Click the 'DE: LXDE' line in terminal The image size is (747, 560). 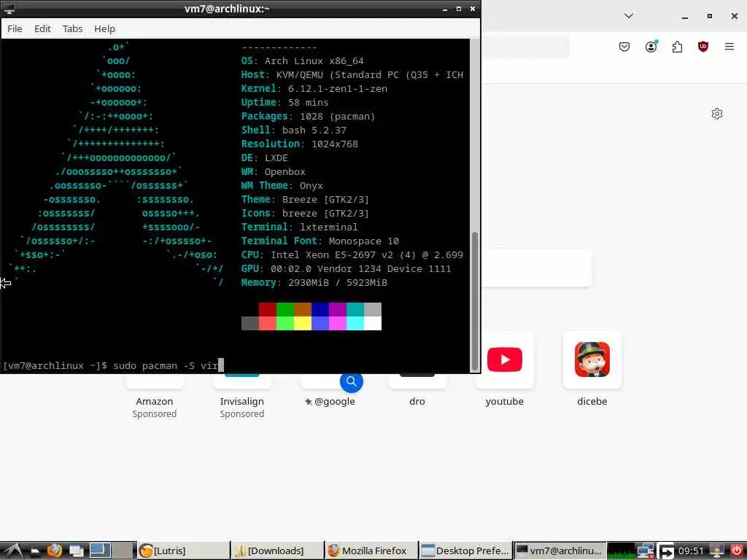[x=264, y=157]
